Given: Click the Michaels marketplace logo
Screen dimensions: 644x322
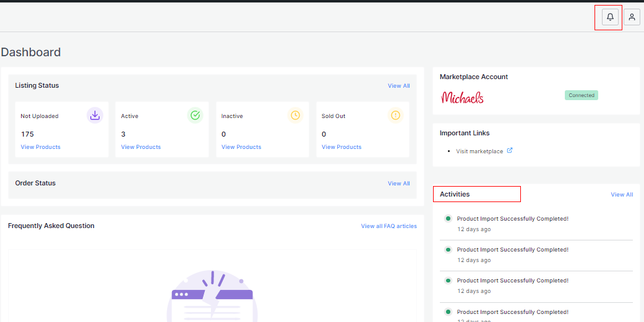Looking at the screenshot, I should pyautogui.click(x=462, y=97).
